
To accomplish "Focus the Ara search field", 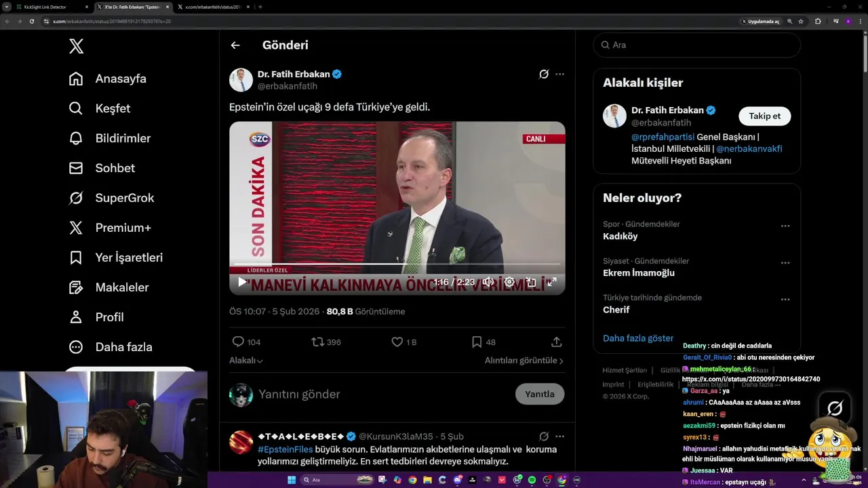I will pos(698,45).
